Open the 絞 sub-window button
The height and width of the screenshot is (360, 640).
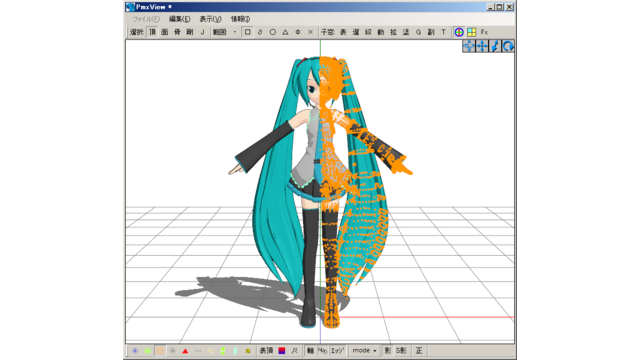tap(368, 32)
